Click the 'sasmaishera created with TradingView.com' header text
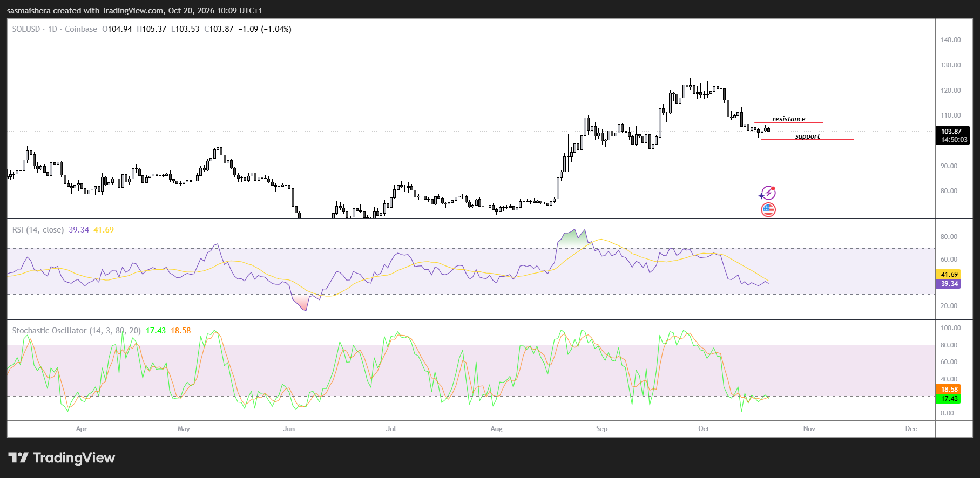This screenshot has width=980, height=478. coord(85,11)
